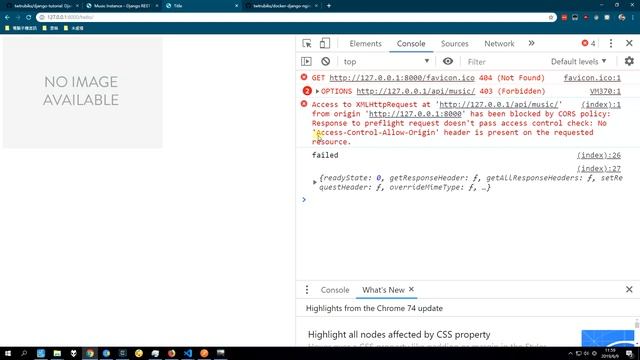Click the browser back arrow
Image resolution: width=640 pixels, height=360 pixels.
[7, 17]
